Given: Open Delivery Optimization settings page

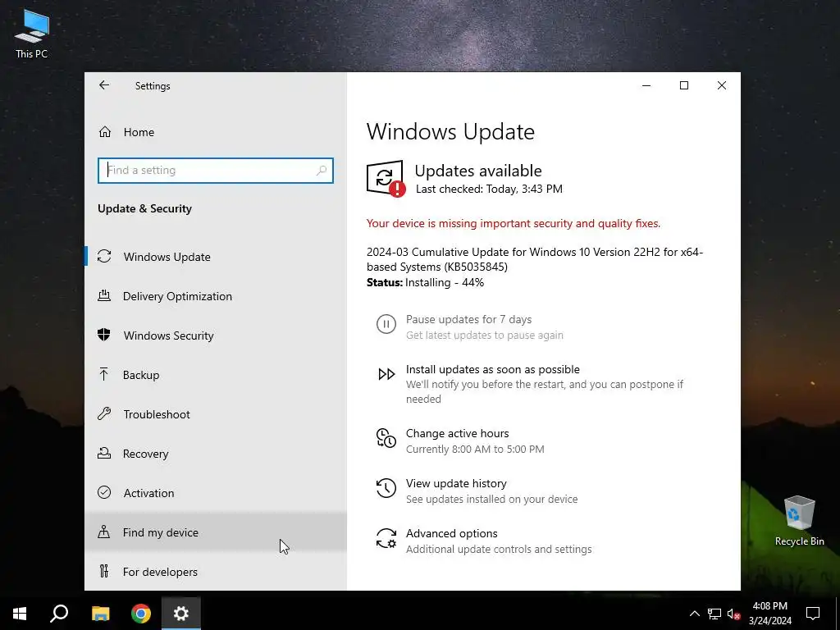Looking at the screenshot, I should [216, 295].
